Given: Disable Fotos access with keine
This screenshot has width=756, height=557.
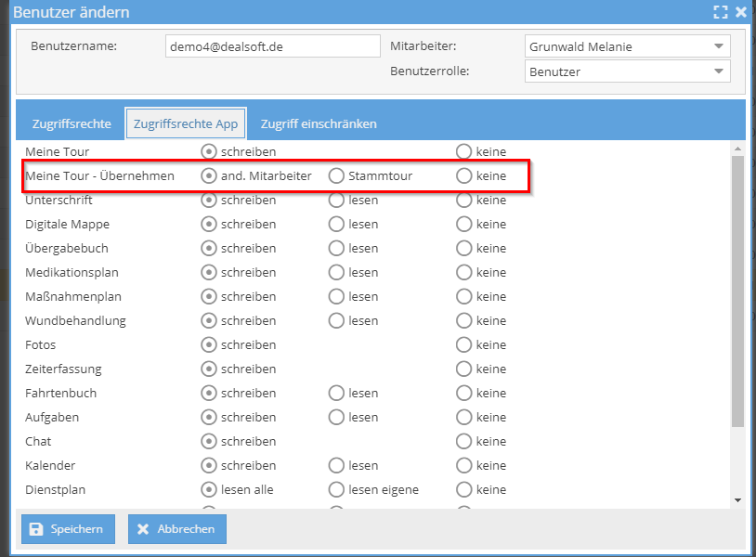Looking at the screenshot, I should (x=463, y=344).
